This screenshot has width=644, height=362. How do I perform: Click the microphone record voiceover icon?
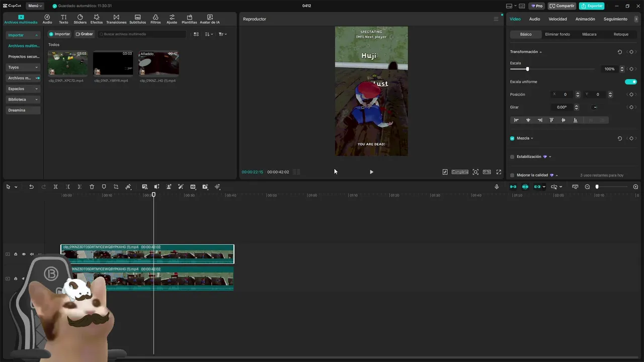(497, 187)
